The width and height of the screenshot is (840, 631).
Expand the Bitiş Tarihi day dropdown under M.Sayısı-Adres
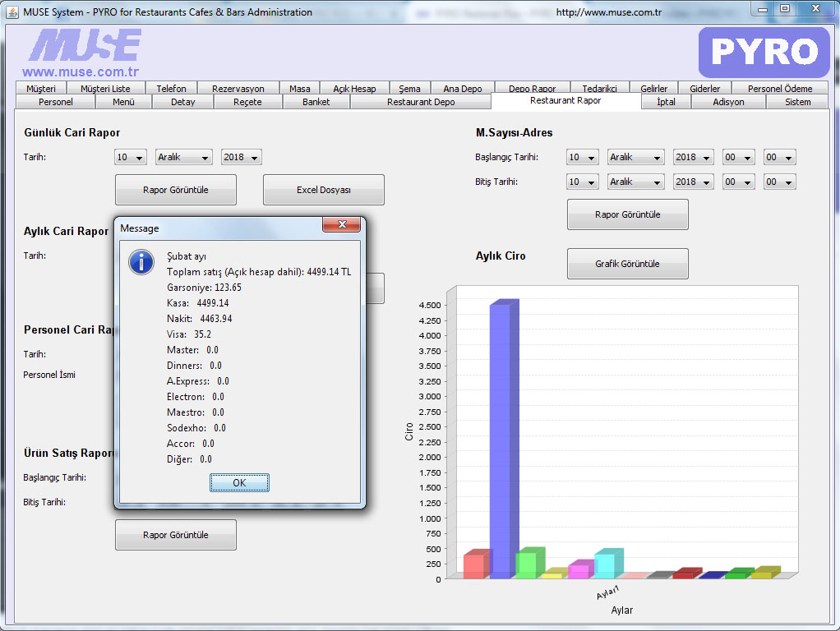(x=582, y=182)
